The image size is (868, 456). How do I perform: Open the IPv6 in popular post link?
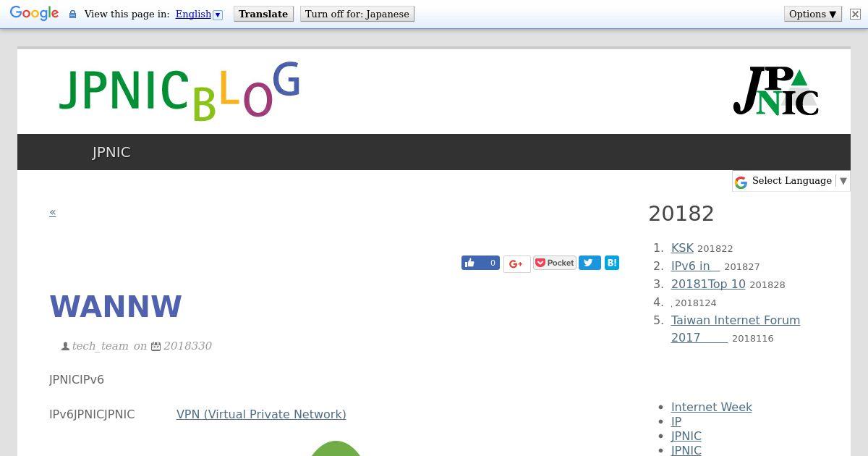pos(695,266)
